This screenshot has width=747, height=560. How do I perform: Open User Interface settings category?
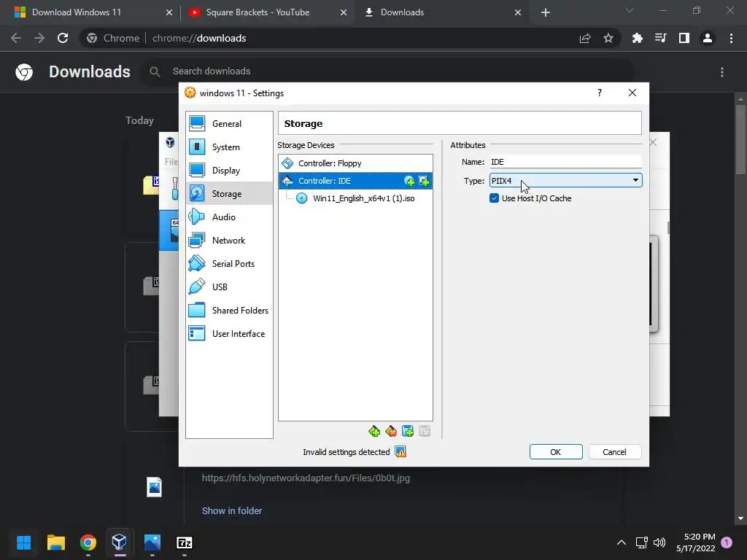[x=228, y=334]
